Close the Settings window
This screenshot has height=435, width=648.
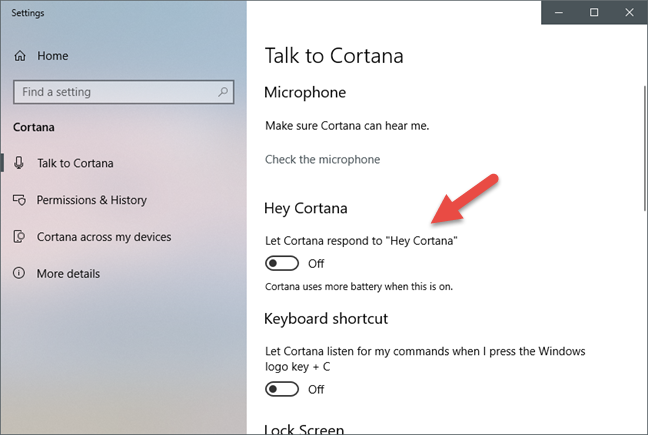[x=629, y=12]
